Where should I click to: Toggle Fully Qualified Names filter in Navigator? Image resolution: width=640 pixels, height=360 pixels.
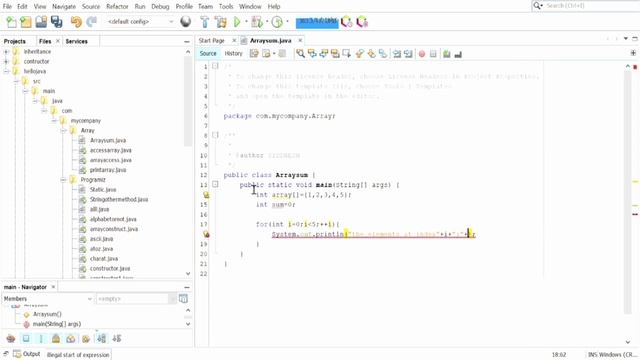coord(86,338)
